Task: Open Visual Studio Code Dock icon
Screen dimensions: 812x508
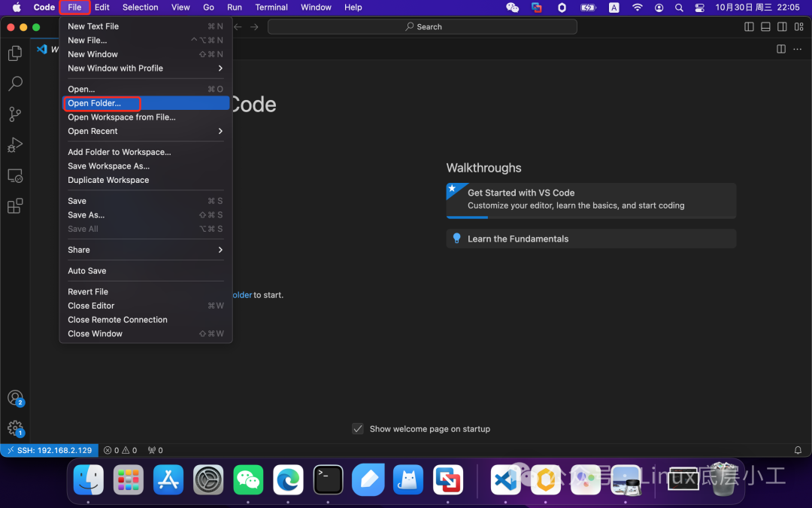Action: (x=505, y=479)
